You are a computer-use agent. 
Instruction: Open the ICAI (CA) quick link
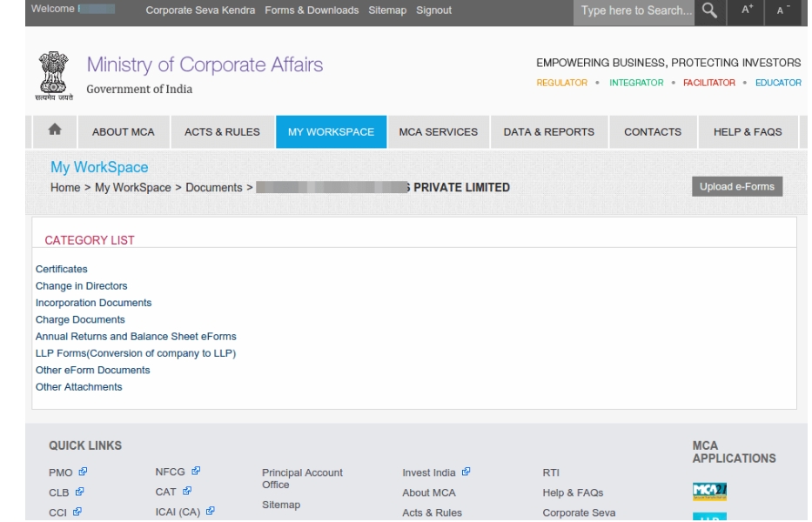178,512
